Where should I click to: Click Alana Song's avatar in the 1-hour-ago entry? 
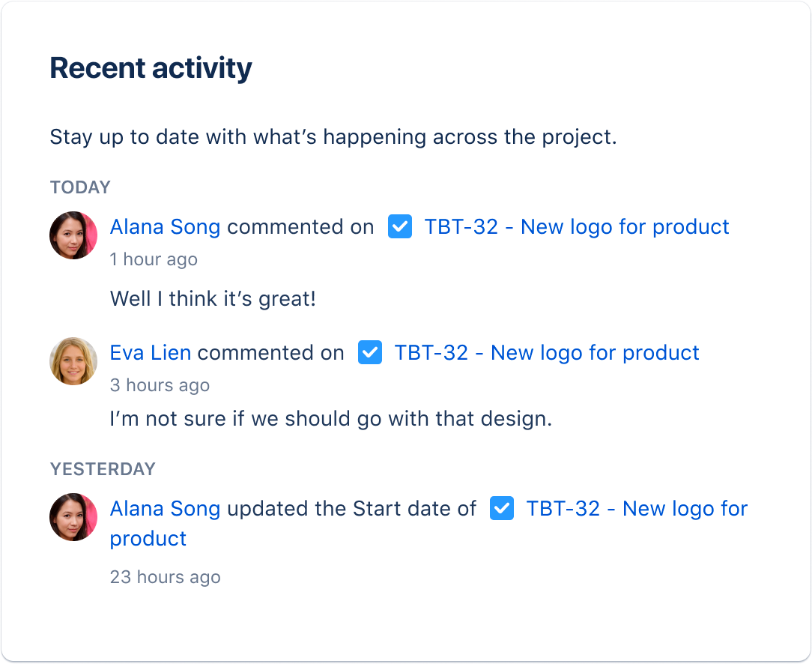[x=73, y=235]
